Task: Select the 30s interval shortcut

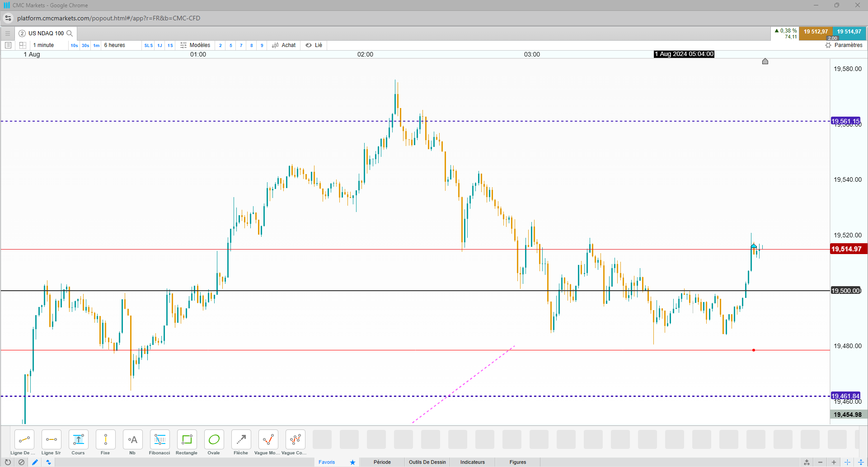Action: coord(85,45)
